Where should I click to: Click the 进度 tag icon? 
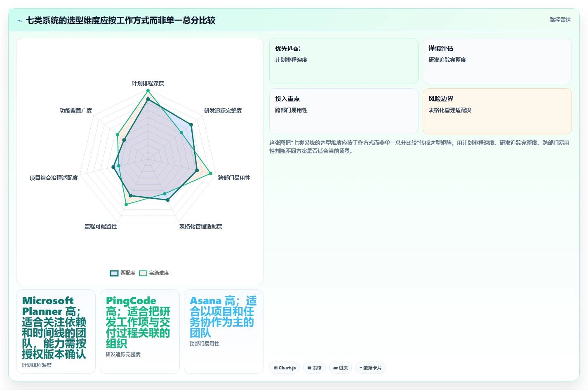tap(336, 368)
